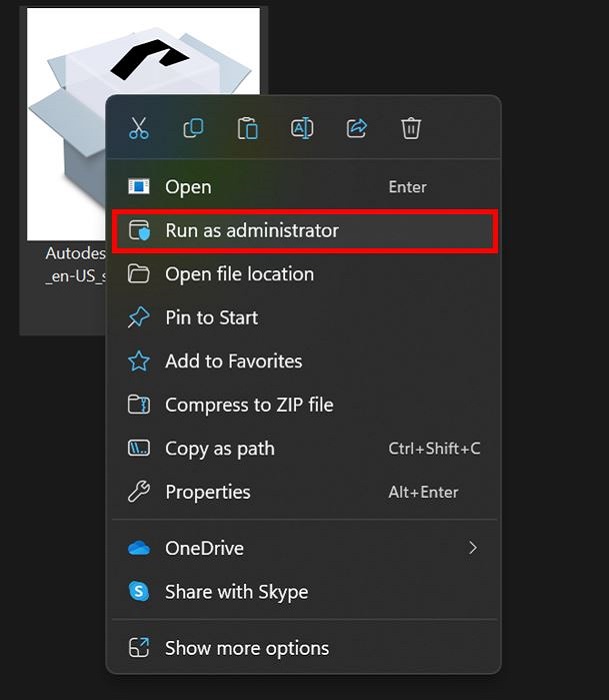Choose Copy as path
609x700 pixels.
(x=304, y=448)
